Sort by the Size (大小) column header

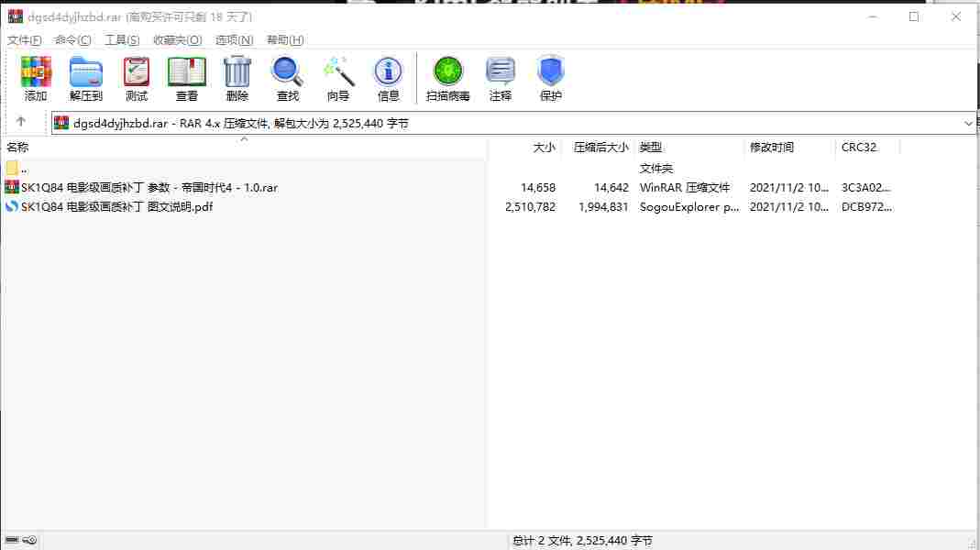click(544, 148)
